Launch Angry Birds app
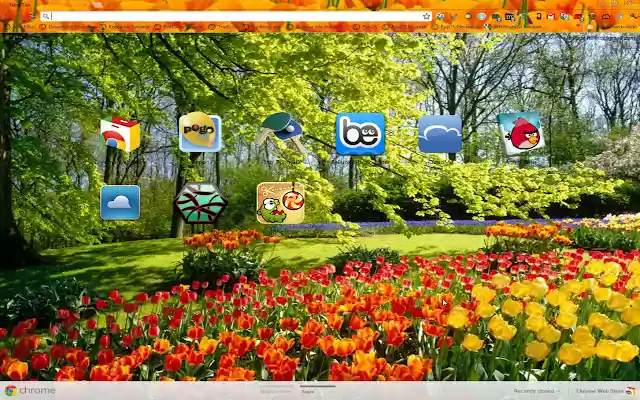The height and width of the screenshot is (400, 640). click(521, 133)
